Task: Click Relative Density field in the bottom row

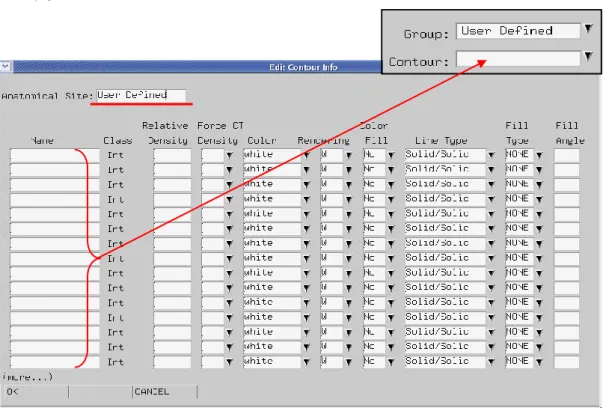Action: click(172, 362)
